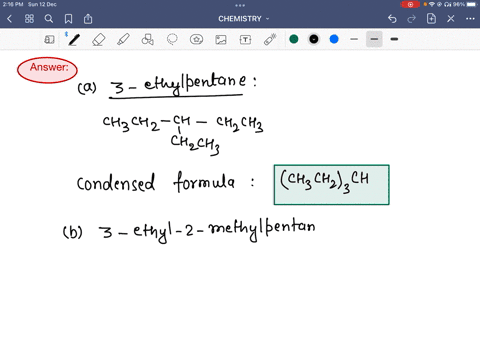Select the Highlighter tool

(x=123, y=40)
